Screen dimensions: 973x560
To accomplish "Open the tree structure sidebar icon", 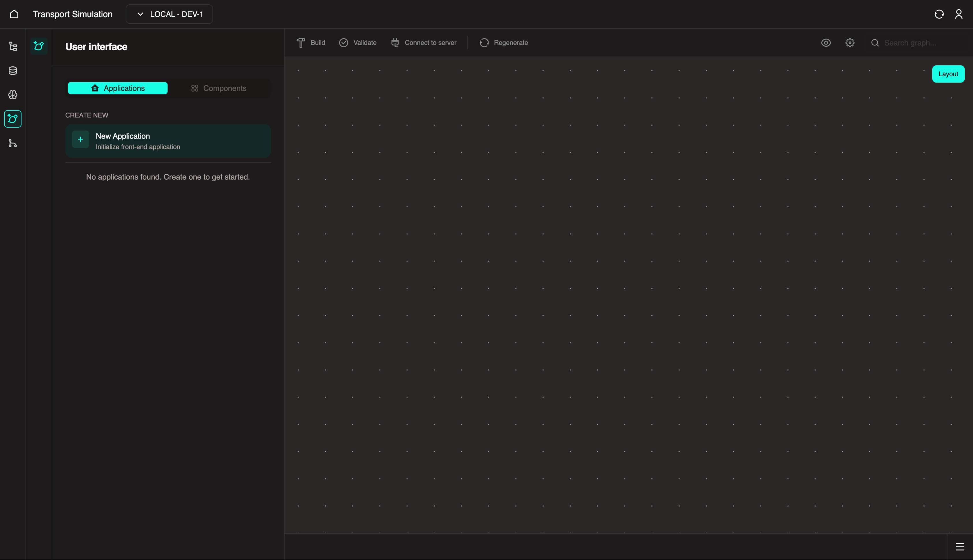I will pyautogui.click(x=13, y=46).
